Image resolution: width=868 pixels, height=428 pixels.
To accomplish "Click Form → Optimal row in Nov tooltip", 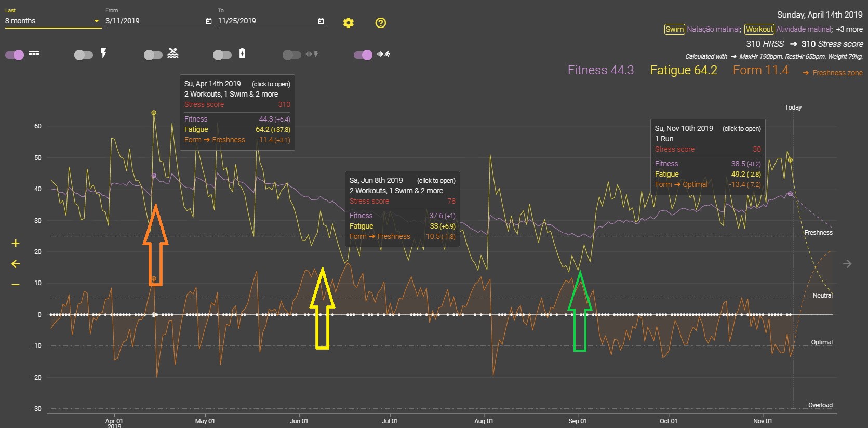I will coord(708,184).
